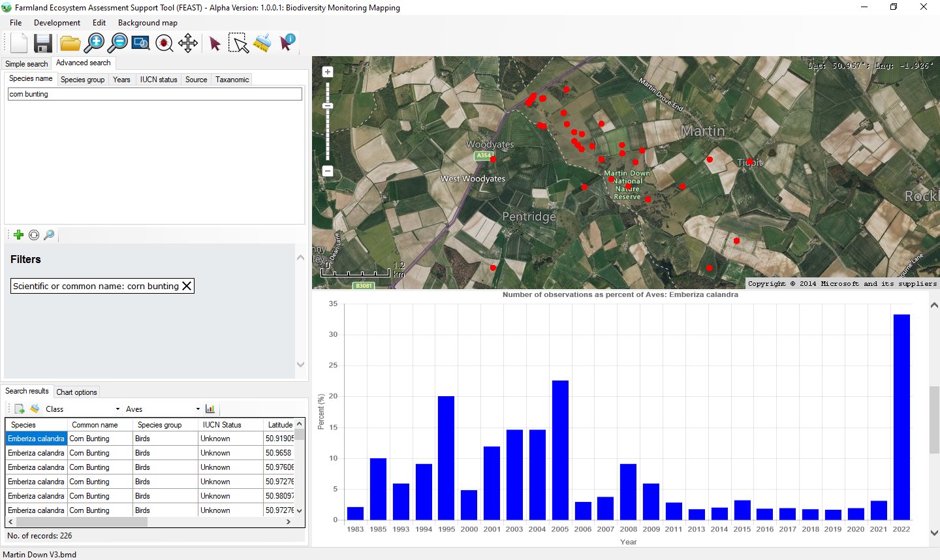
Task: Open the Aves dropdown
Action: coord(198,409)
